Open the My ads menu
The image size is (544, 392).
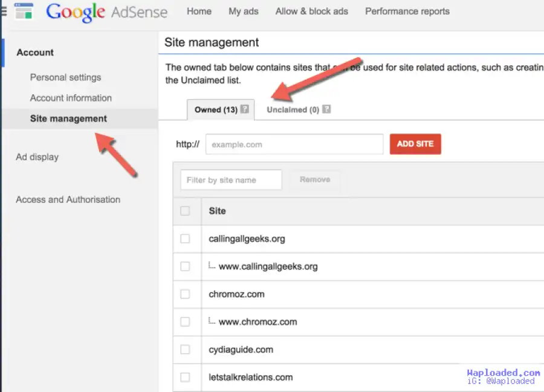[x=244, y=11]
